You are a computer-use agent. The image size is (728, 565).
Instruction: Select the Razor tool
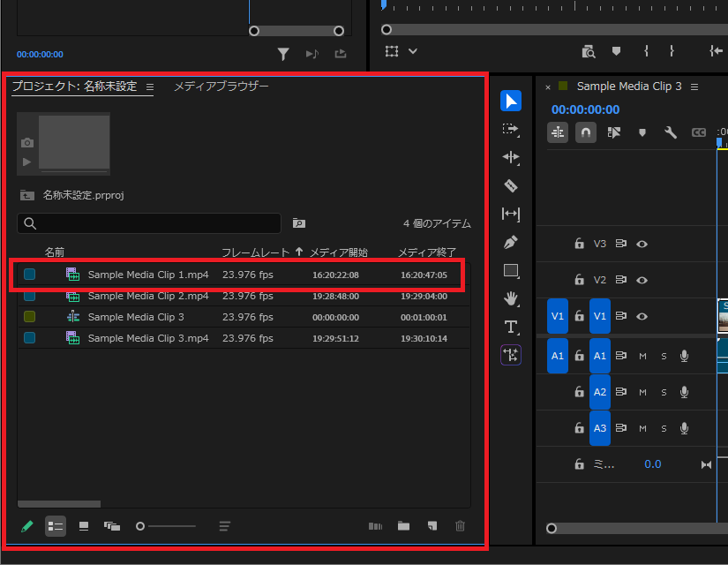(510, 185)
